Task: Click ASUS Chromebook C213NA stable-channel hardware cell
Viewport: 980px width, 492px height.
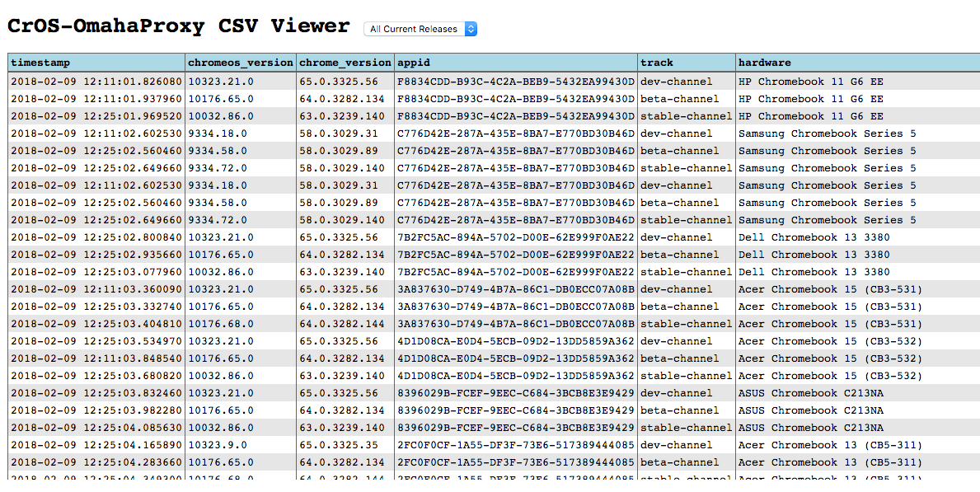Action: pyautogui.click(x=811, y=429)
